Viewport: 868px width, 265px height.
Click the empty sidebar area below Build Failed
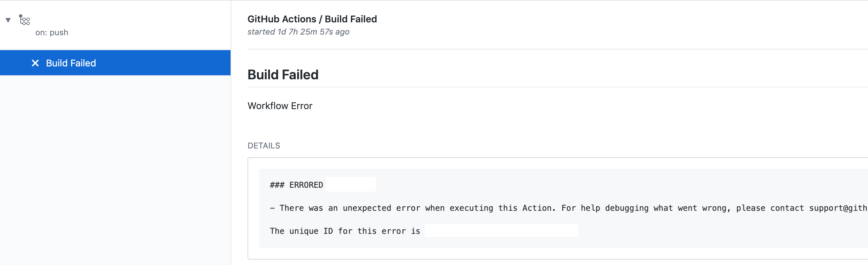115,169
